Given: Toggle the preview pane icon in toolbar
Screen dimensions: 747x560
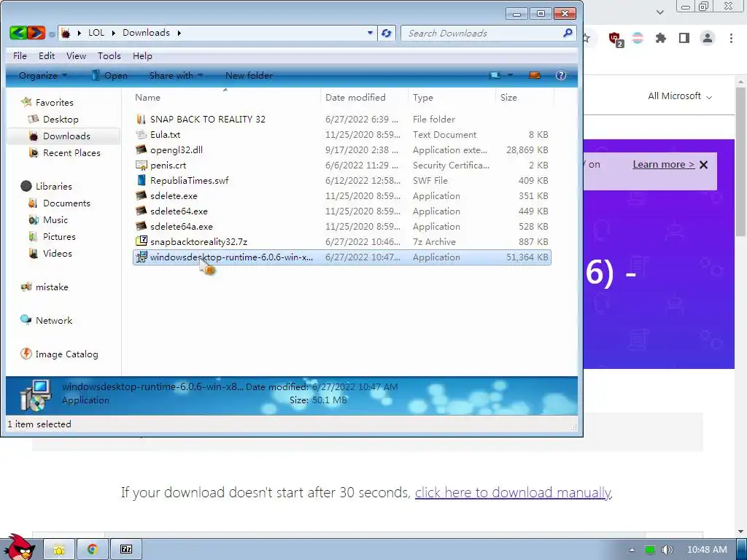Looking at the screenshot, I should [x=535, y=75].
